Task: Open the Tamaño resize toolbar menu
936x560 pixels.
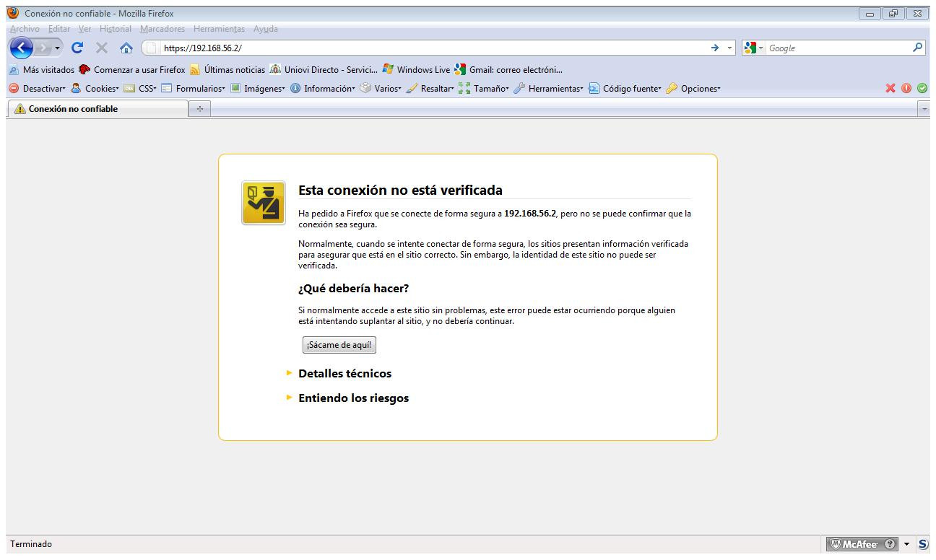Action: tap(484, 89)
